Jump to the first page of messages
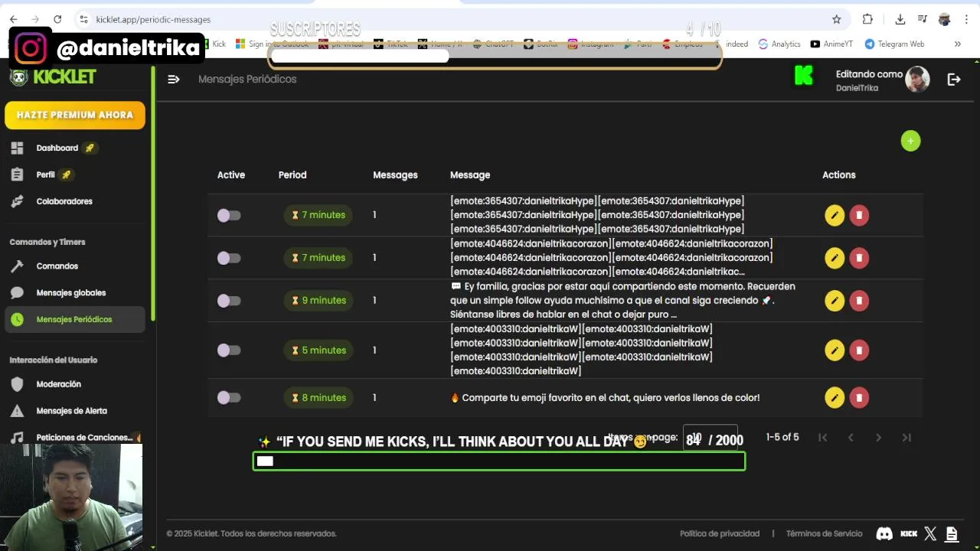The height and width of the screenshot is (551, 980). click(822, 438)
